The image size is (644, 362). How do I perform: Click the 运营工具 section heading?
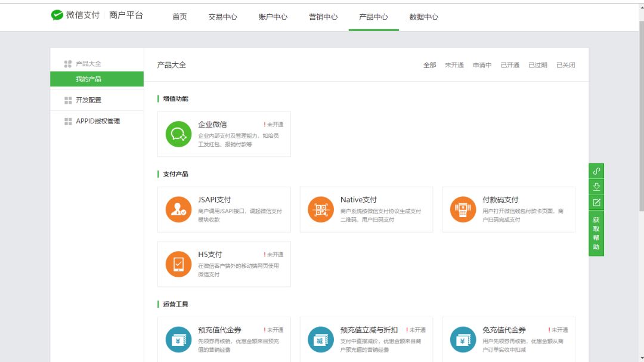175,304
